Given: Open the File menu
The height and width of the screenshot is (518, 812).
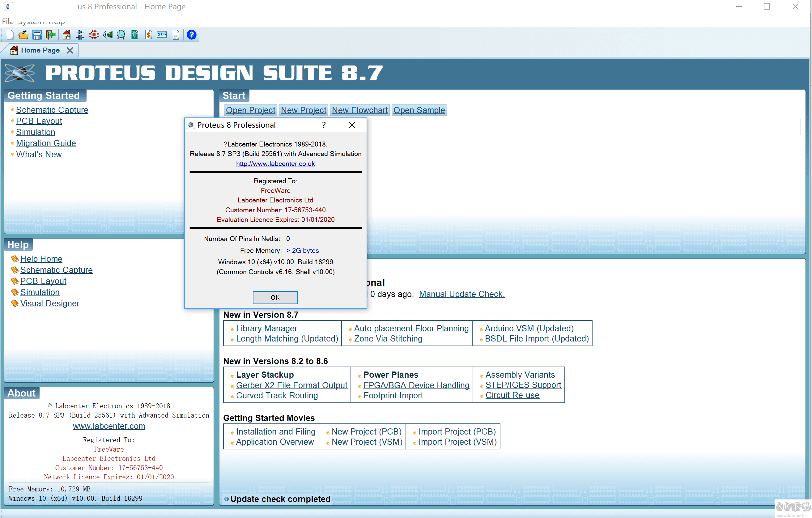Looking at the screenshot, I should pyautogui.click(x=7, y=22).
